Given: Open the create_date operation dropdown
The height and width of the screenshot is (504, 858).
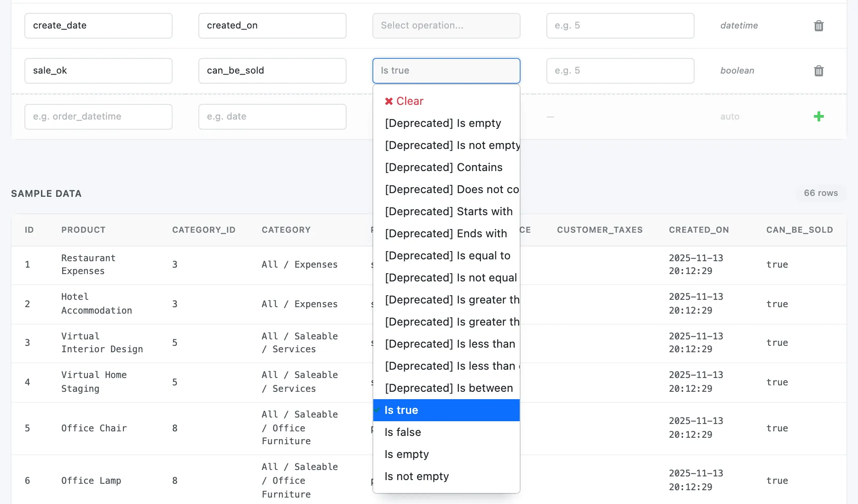Looking at the screenshot, I should click(x=446, y=26).
